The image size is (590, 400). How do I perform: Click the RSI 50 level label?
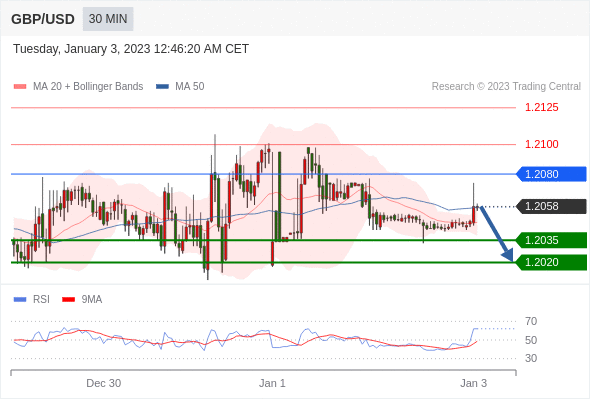(531, 340)
